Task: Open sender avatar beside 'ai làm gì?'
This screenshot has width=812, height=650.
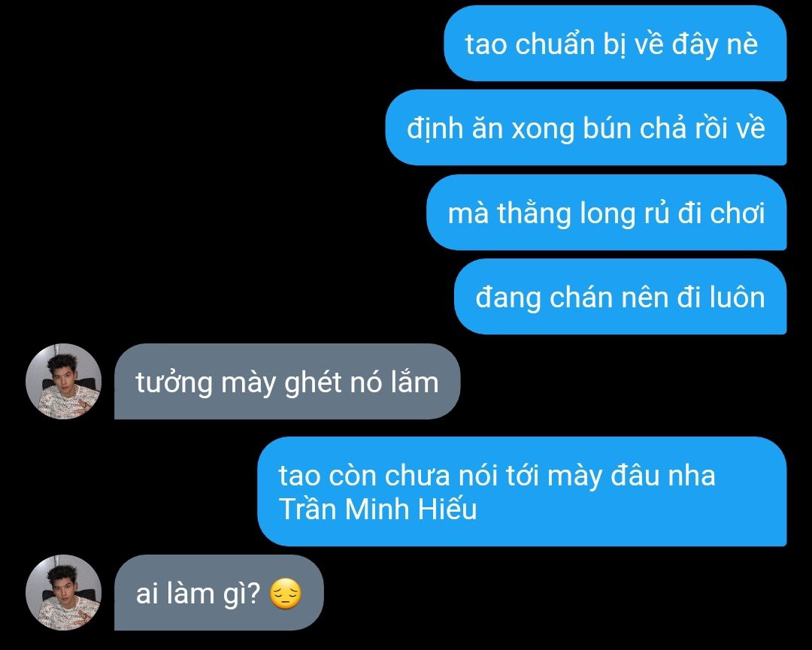Action: 64,593
